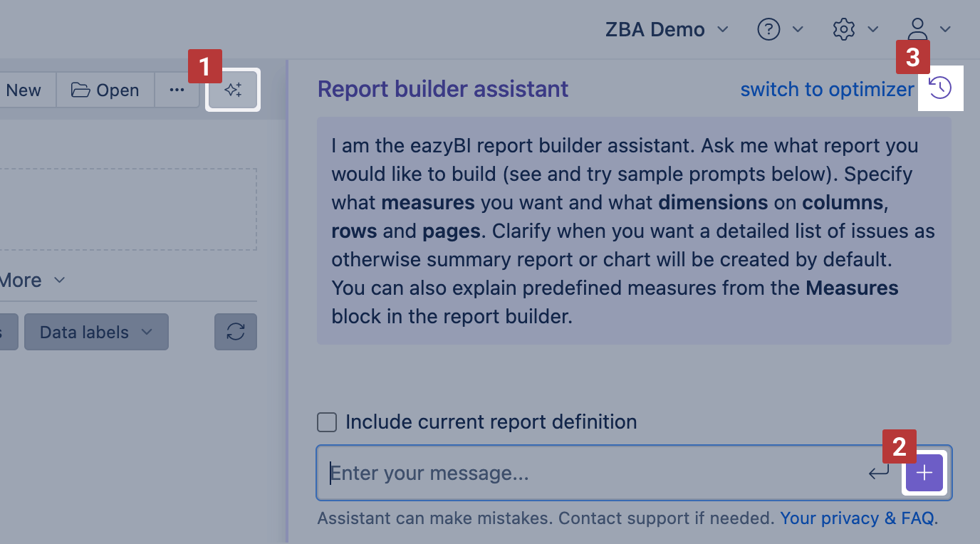Click the switch to optimizer link

[x=827, y=90]
